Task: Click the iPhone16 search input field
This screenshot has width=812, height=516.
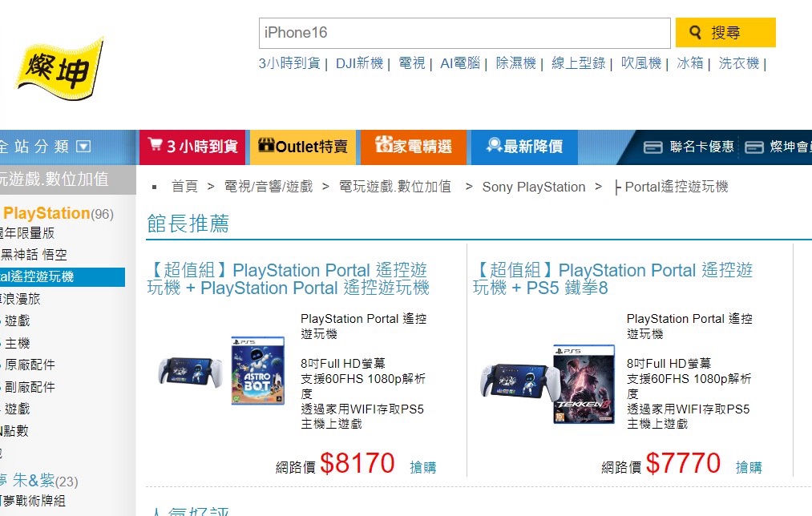Action: (465, 33)
